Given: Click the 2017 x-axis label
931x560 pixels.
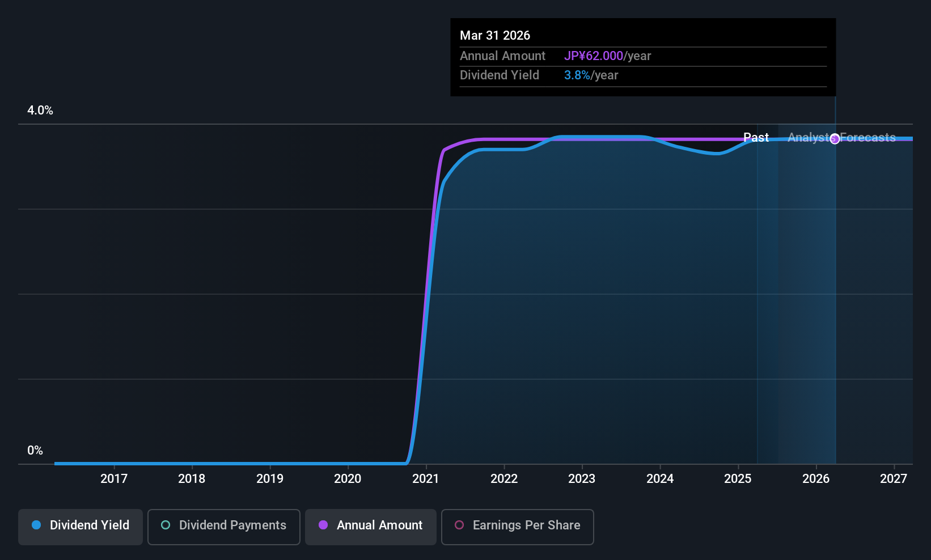Looking at the screenshot, I should [114, 479].
